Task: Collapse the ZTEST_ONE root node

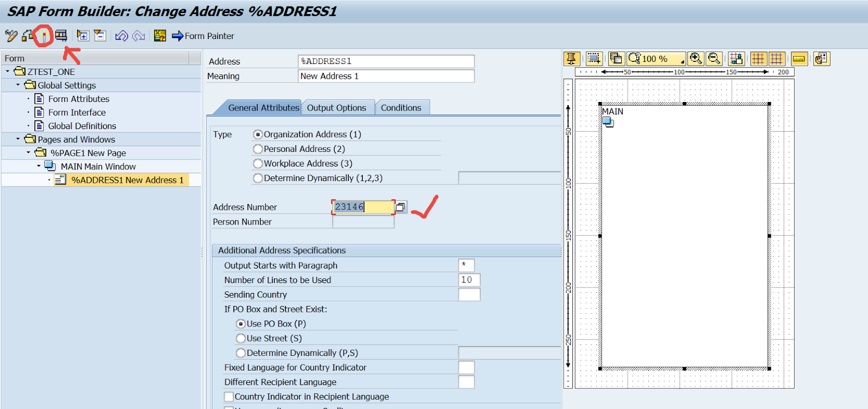Action: coord(8,71)
